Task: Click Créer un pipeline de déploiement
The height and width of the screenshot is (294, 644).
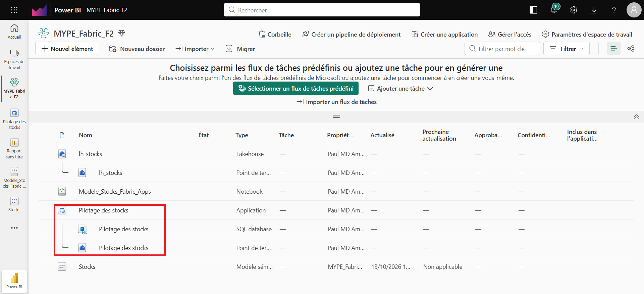Action: pos(351,34)
